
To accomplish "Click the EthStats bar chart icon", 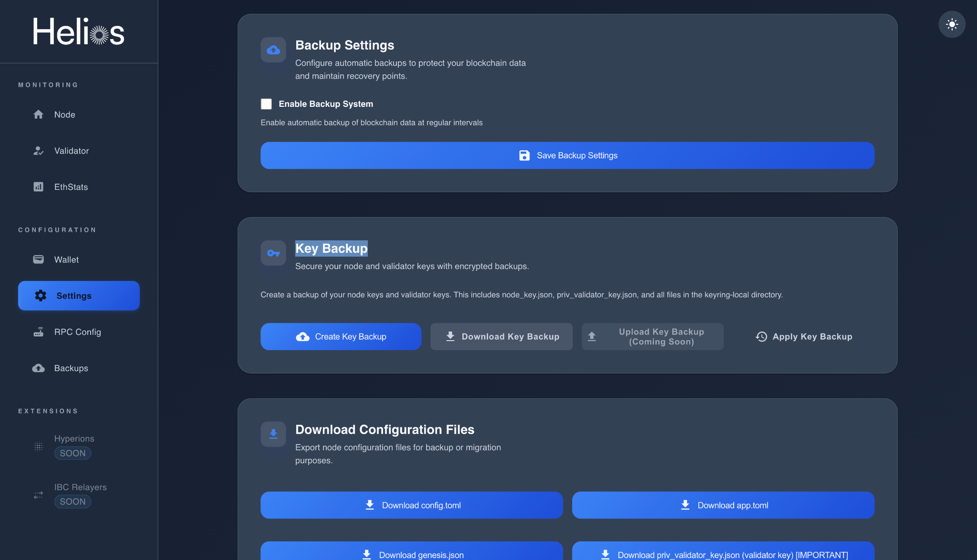I will [38, 187].
